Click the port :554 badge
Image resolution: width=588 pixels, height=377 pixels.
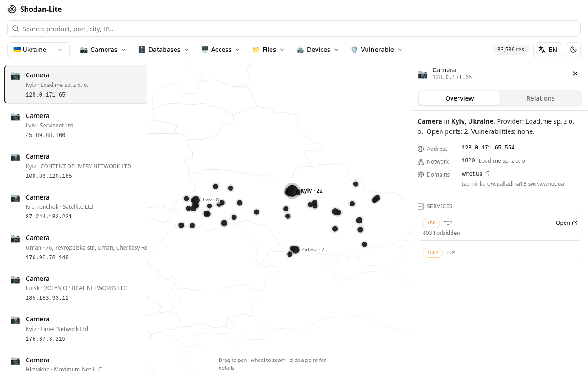pyautogui.click(x=433, y=253)
